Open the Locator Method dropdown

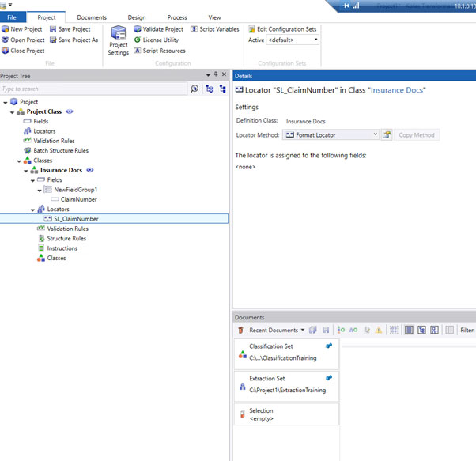(375, 135)
